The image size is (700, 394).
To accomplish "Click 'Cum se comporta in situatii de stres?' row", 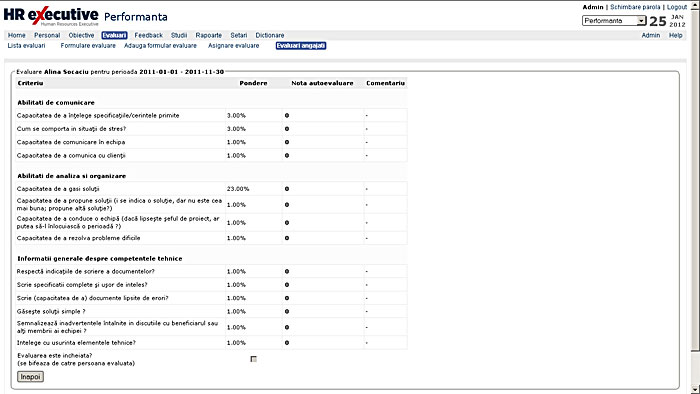I will (x=211, y=129).
